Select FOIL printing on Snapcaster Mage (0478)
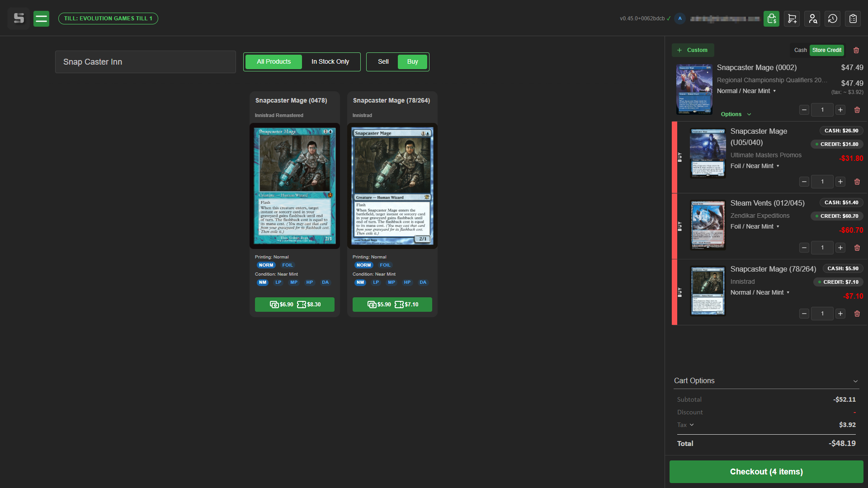This screenshot has width=868, height=488. click(x=288, y=265)
